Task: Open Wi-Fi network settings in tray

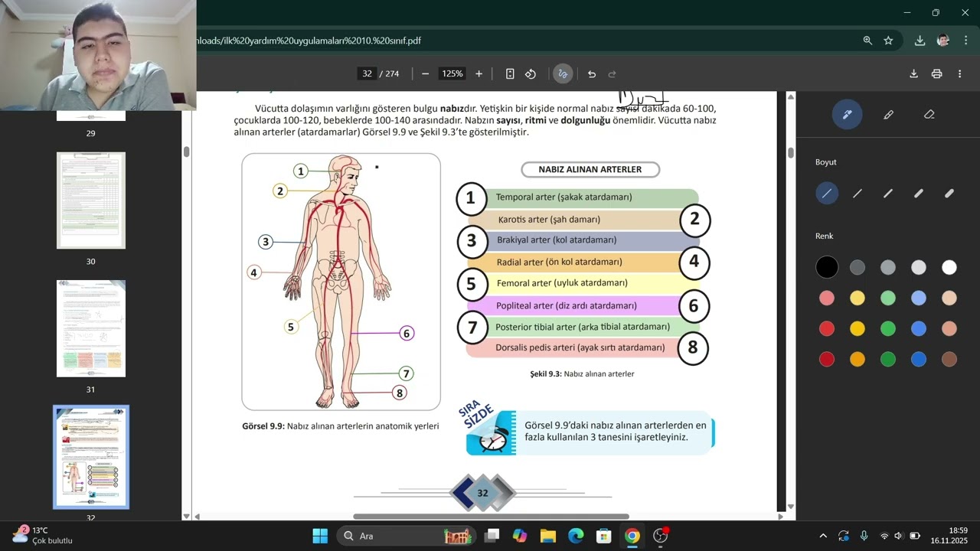Action: click(884, 536)
